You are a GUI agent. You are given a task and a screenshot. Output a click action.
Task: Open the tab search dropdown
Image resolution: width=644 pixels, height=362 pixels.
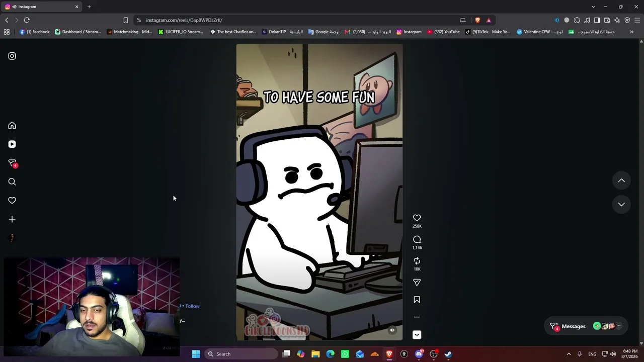[x=593, y=7]
